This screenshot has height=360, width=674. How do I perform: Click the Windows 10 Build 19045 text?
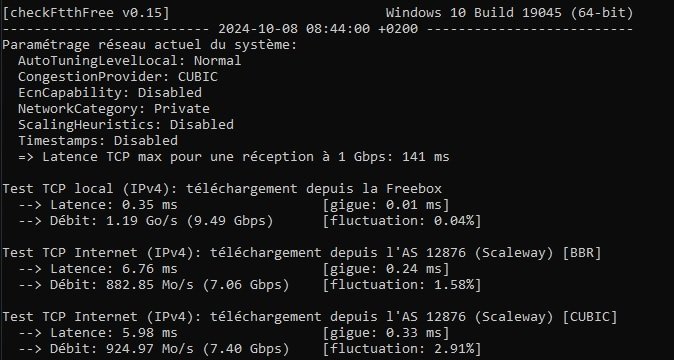pos(474,13)
